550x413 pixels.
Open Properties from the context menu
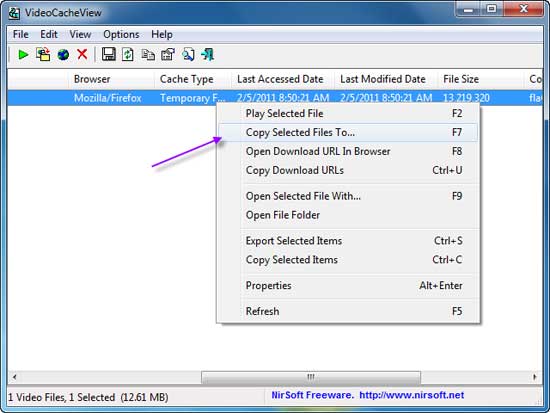348,286
